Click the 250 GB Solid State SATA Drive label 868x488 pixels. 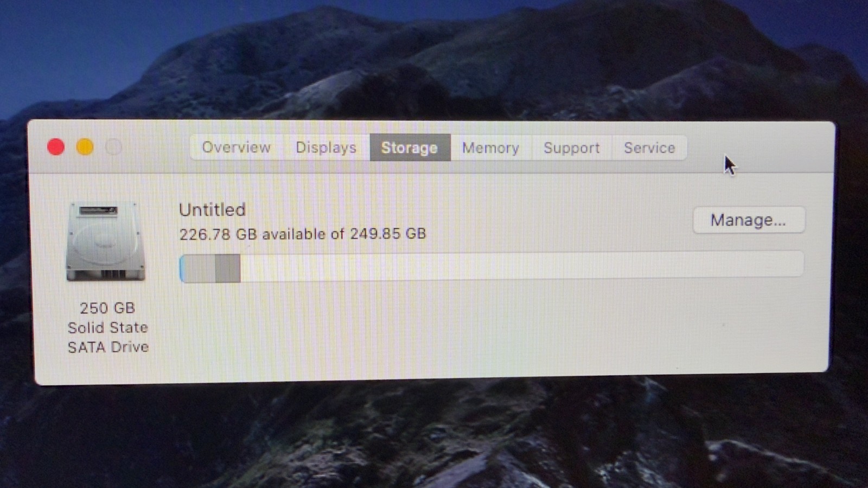107,328
